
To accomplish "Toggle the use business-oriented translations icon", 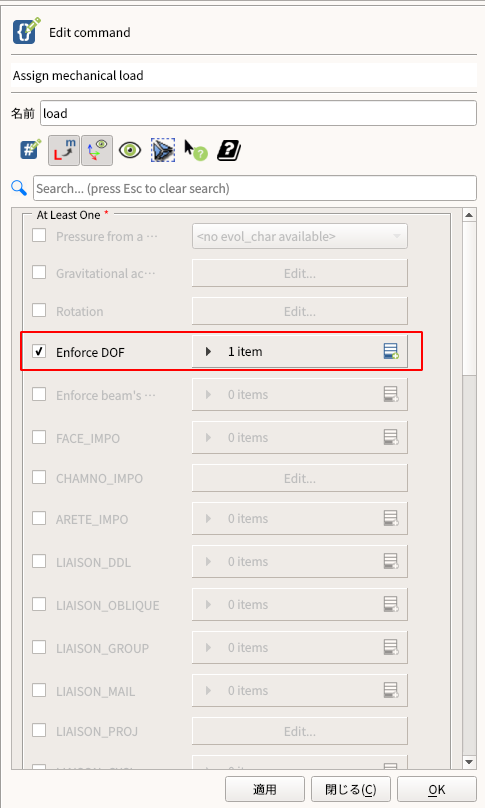I will point(64,150).
